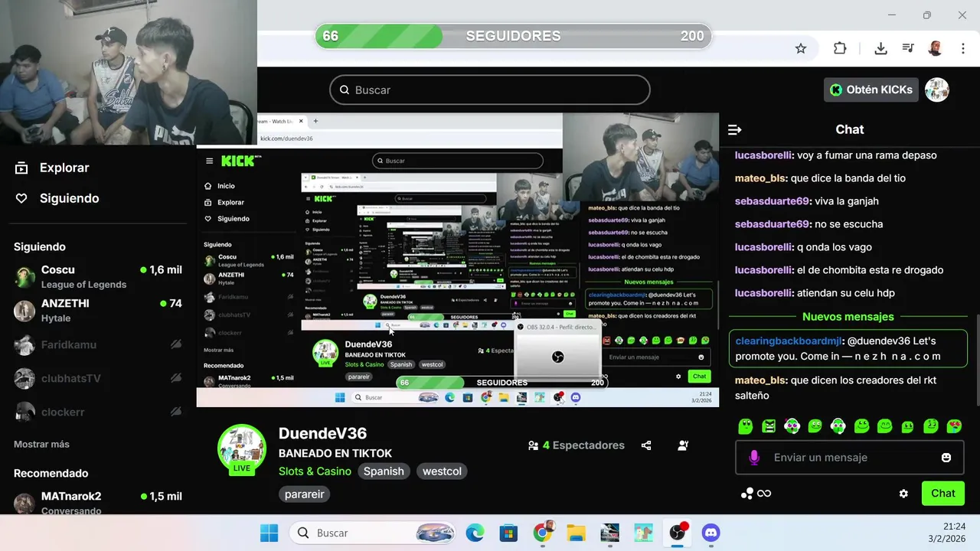
Task: Insert the first plain green blob emote
Action: pos(745,426)
